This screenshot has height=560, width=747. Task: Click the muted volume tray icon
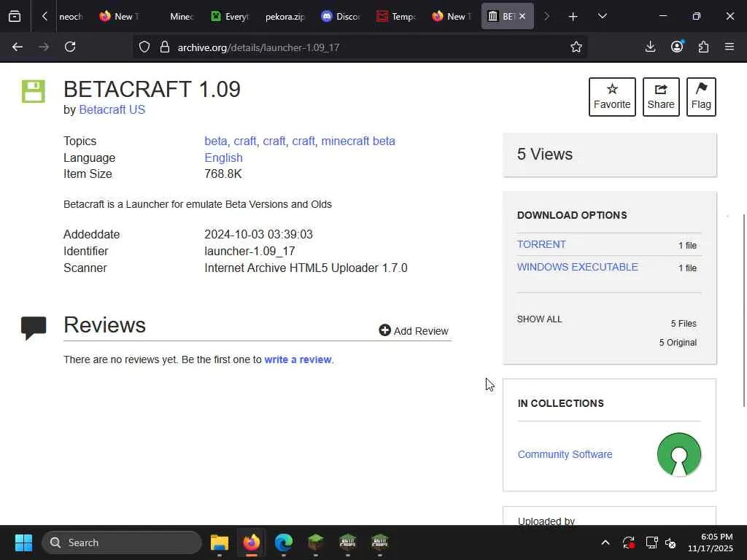(670, 542)
